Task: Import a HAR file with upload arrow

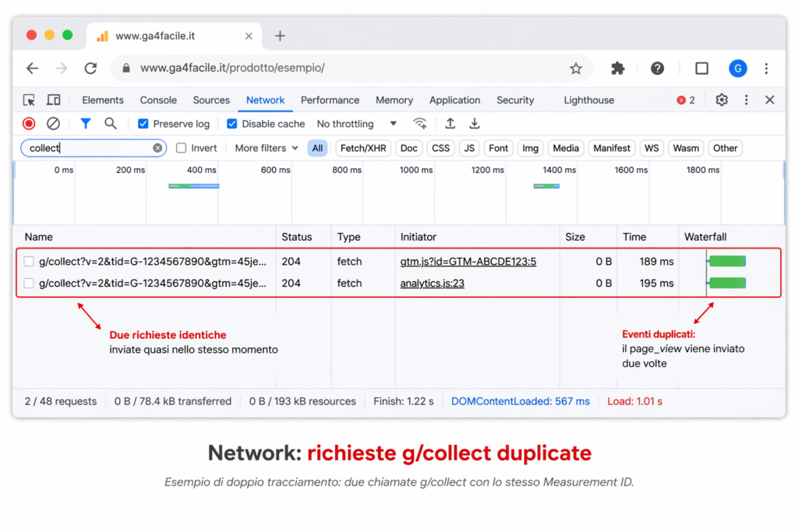Action: 450,124
